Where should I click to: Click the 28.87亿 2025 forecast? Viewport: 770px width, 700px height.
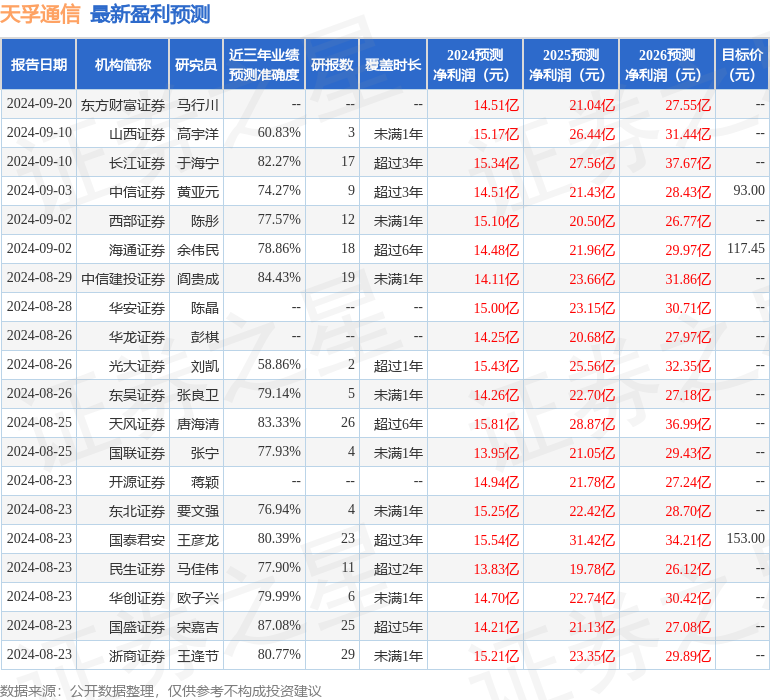point(592,424)
